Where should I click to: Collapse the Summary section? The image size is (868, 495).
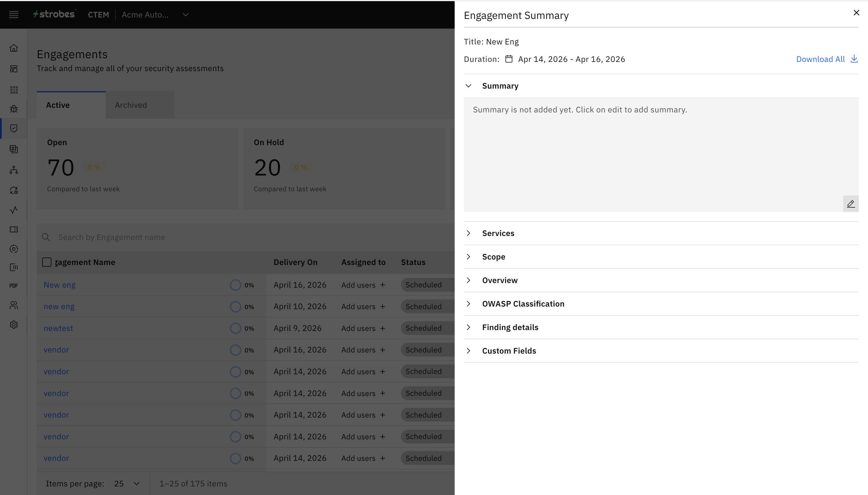[x=468, y=86]
